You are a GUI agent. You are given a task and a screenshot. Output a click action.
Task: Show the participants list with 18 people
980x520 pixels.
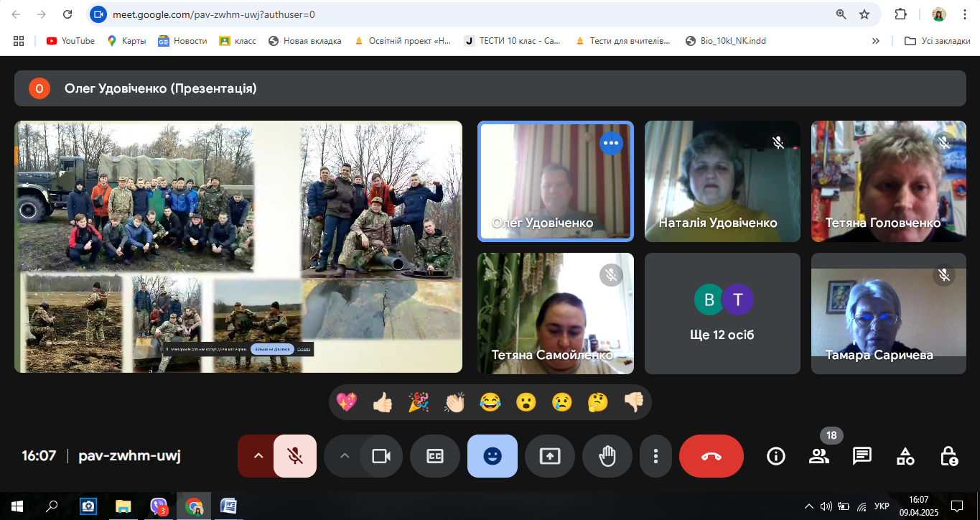(x=819, y=456)
